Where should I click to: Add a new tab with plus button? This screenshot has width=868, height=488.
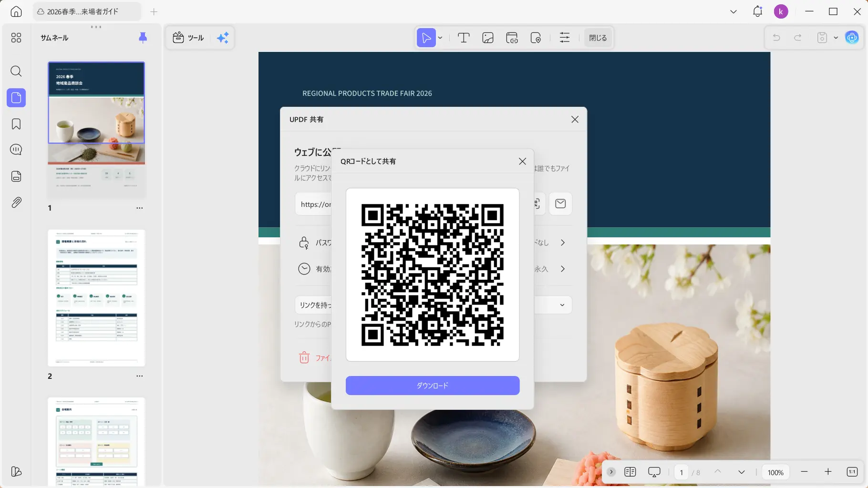click(x=154, y=11)
